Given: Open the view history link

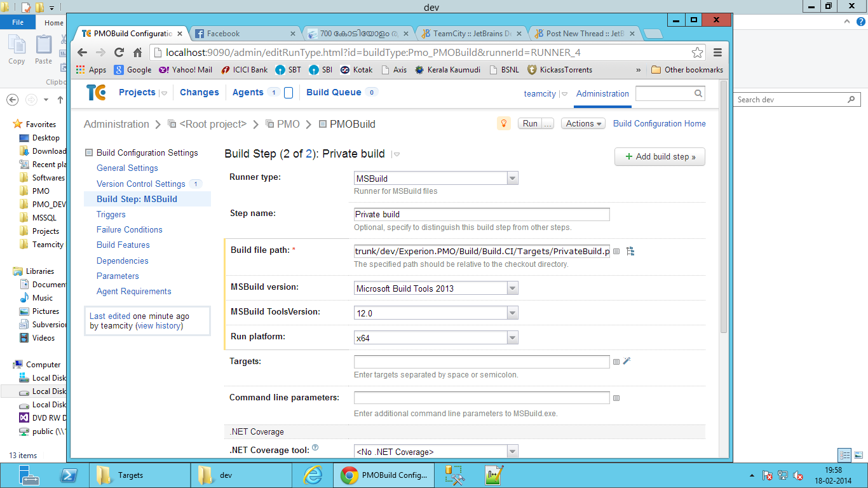Looking at the screenshot, I should point(159,326).
